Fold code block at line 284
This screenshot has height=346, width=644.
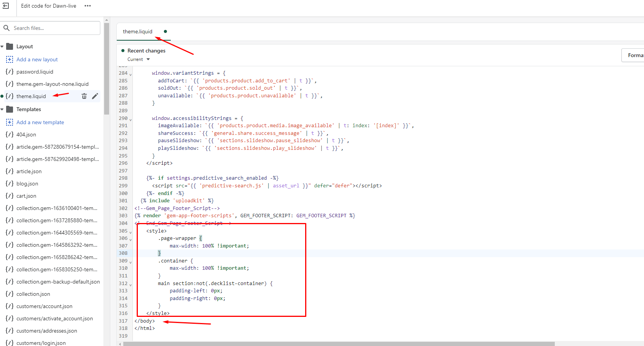tap(131, 74)
